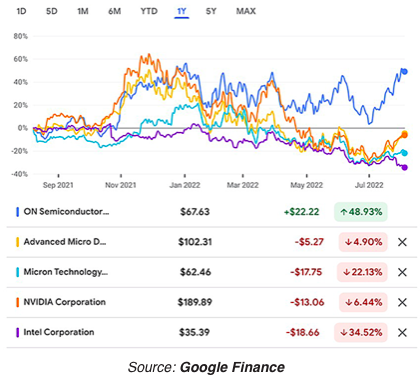Click the teal Micron endpoint dot on the chart
Screen dimensions: 420x381
405,153
